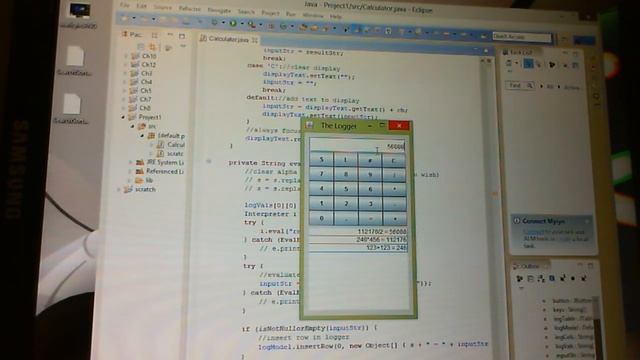The width and height of the screenshot is (640, 360).
Task: Open the Help menu
Action: 336,16
